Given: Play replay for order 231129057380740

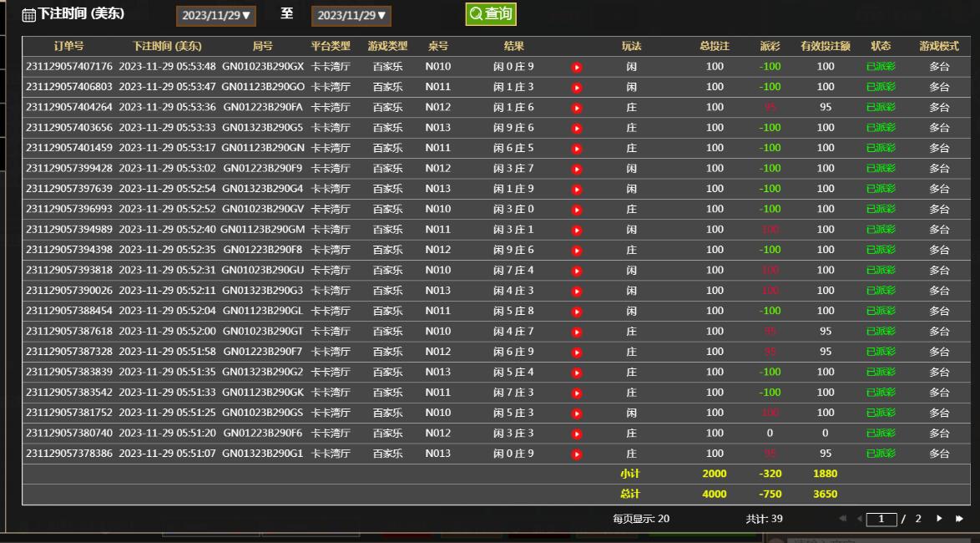Looking at the screenshot, I should click(577, 434).
